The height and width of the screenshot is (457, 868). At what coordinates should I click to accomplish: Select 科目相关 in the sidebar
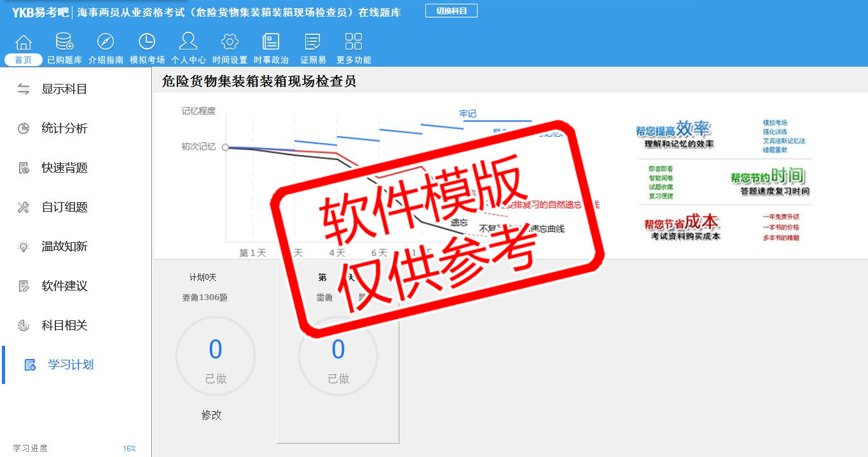pos(64,325)
